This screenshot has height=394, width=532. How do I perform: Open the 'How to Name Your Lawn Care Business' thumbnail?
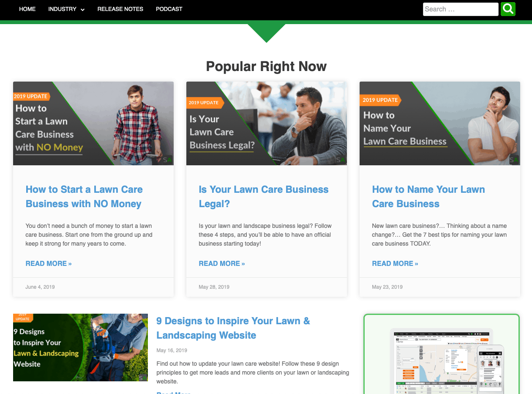coord(440,123)
